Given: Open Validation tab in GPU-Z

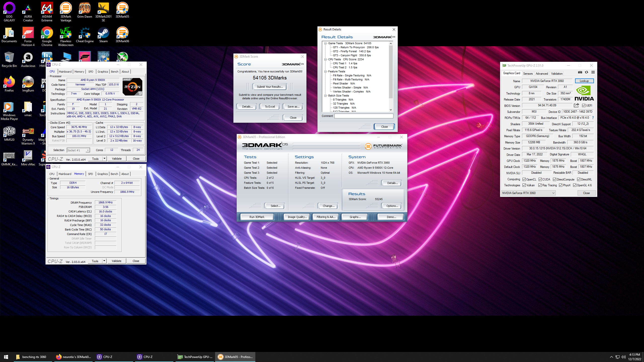Looking at the screenshot, I should click(557, 74).
